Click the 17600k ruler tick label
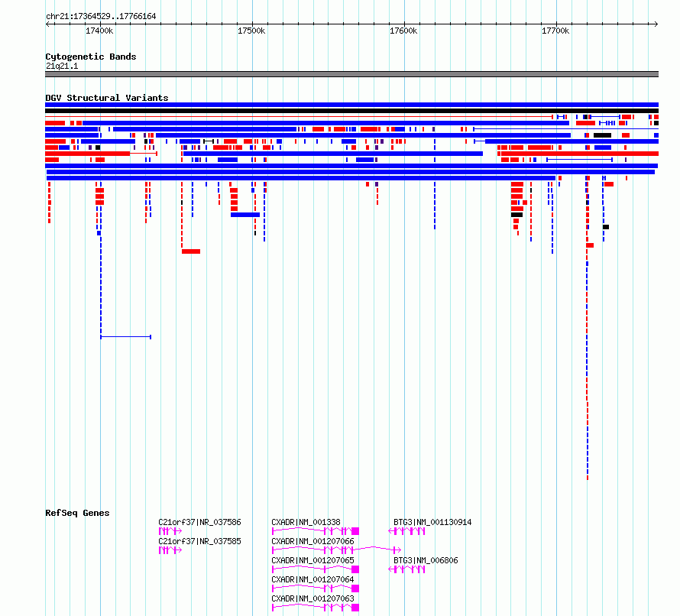This screenshot has height=616, width=680. click(403, 31)
